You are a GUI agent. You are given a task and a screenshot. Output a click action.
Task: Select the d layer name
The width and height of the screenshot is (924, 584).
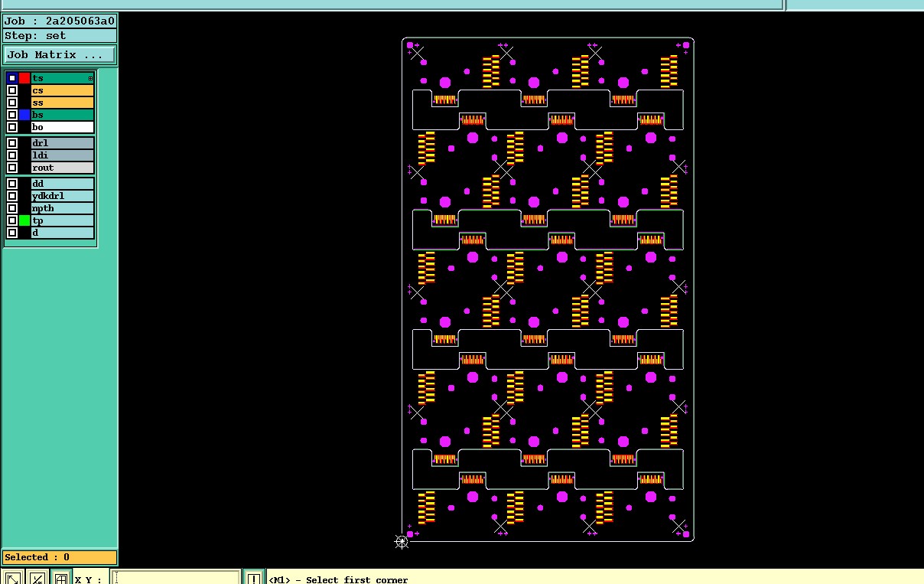63,233
